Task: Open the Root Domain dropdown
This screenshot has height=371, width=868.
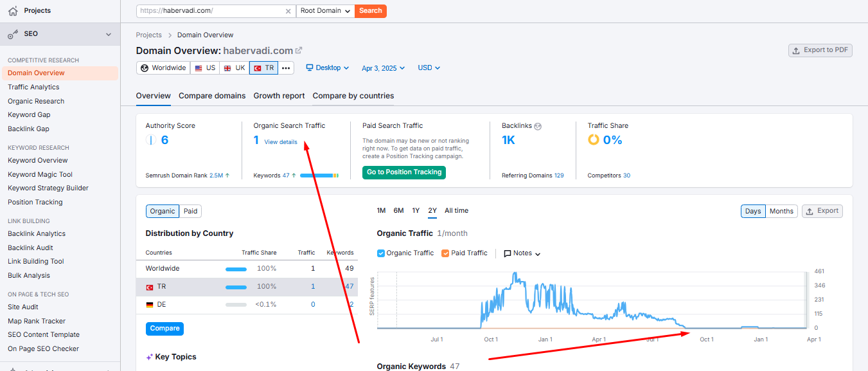Action: [326, 11]
